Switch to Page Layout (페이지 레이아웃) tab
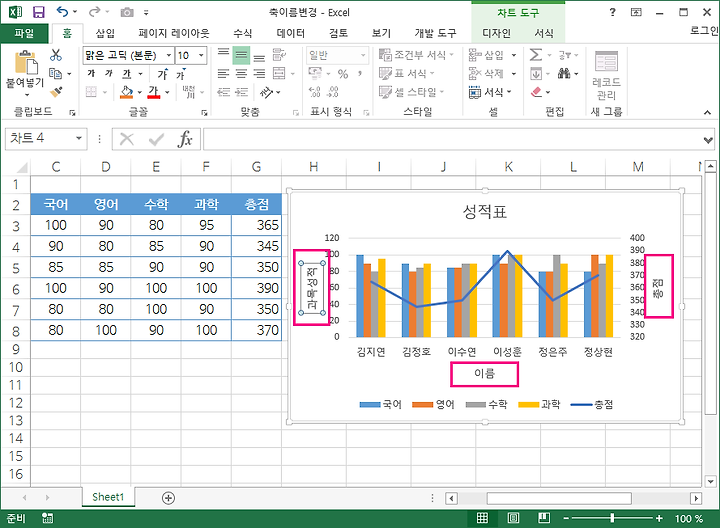The width and height of the screenshot is (720, 528). click(174, 33)
